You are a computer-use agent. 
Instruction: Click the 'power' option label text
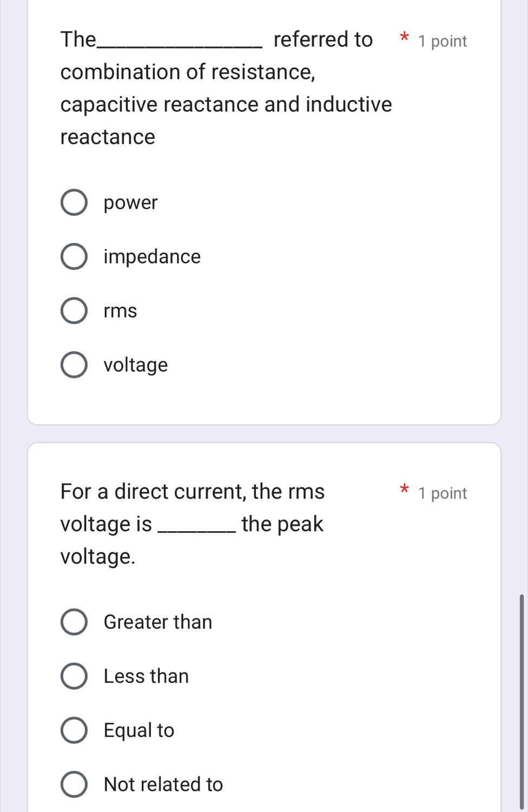point(130,203)
